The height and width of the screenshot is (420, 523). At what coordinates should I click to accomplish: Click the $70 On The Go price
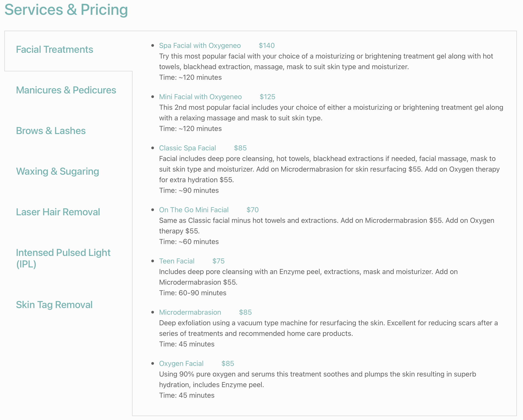point(252,210)
